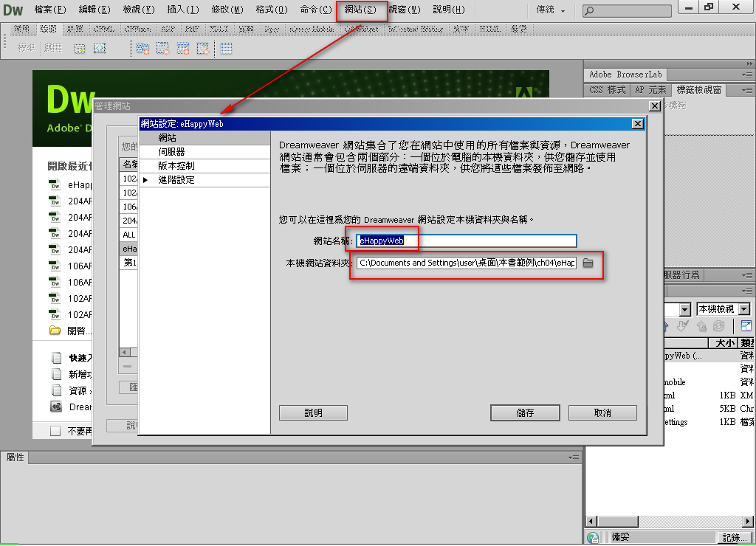This screenshot has height=546, width=756.
Task: Select the 伺服器 category
Action: [205, 152]
